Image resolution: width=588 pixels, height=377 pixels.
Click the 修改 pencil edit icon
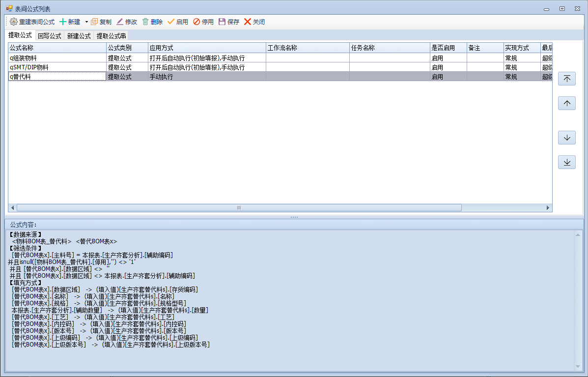(120, 22)
